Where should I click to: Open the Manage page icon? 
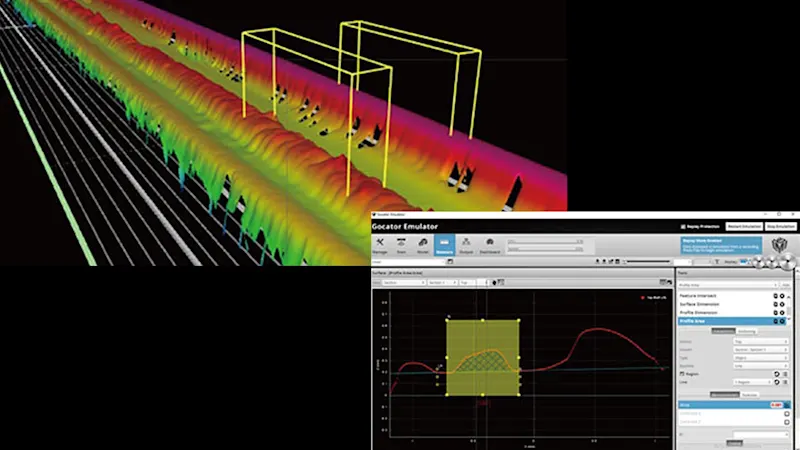click(x=380, y=246)
